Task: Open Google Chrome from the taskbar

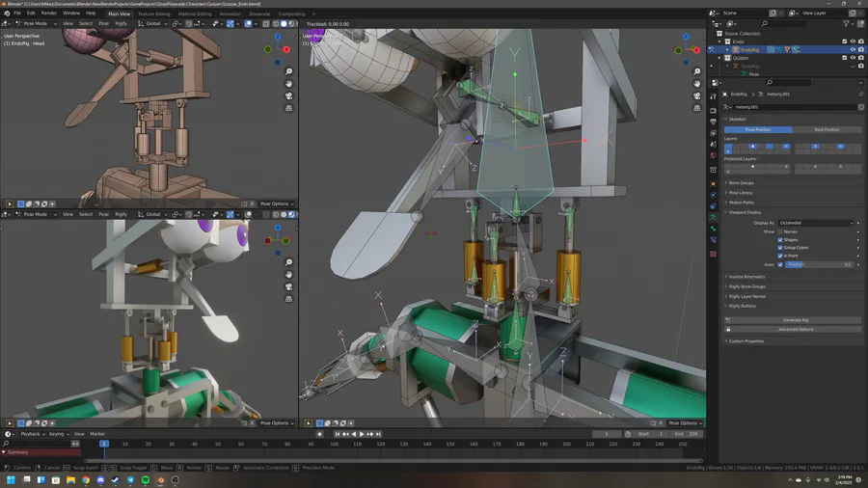Action: 86,480
